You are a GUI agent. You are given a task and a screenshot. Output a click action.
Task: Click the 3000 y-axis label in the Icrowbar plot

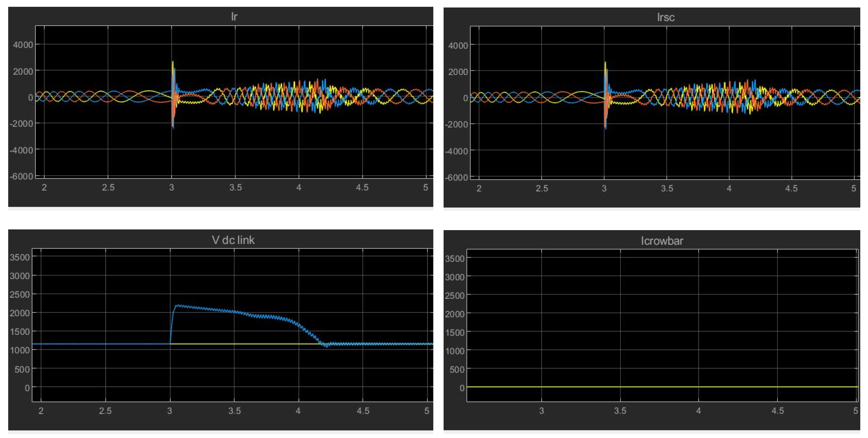(x=455, y=277)
